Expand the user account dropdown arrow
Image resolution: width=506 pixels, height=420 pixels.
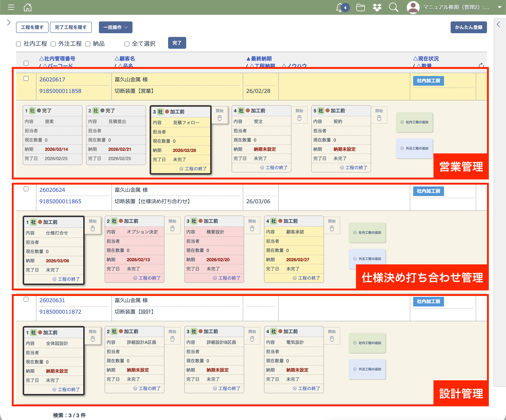pos(500,7)
